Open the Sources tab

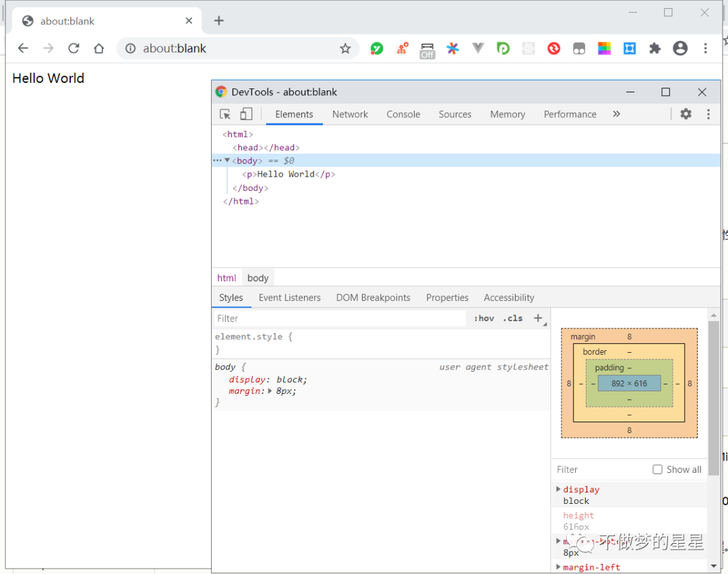tap(455, 114)
